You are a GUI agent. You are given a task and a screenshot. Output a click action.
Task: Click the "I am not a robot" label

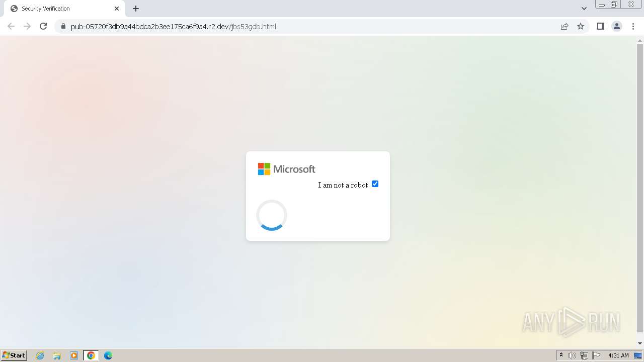point(343,185)
